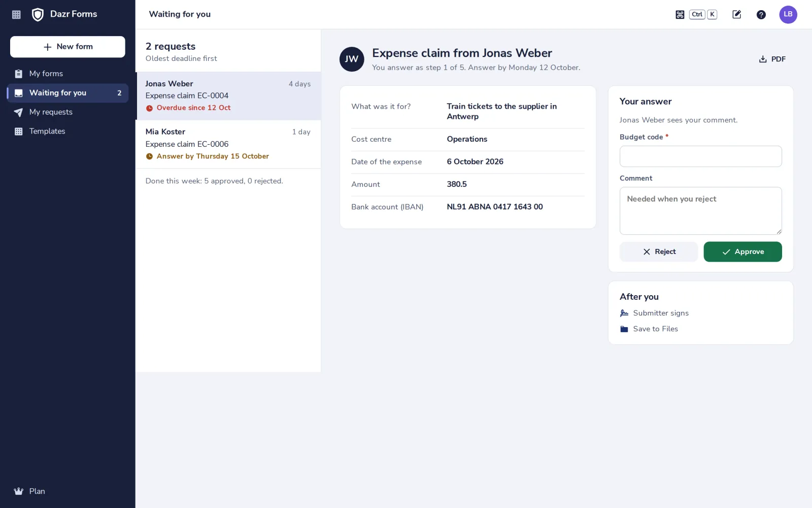This screenshot has width=812, height=508.
Task: Click the Plan crown icon
Action: pos(19,491)
